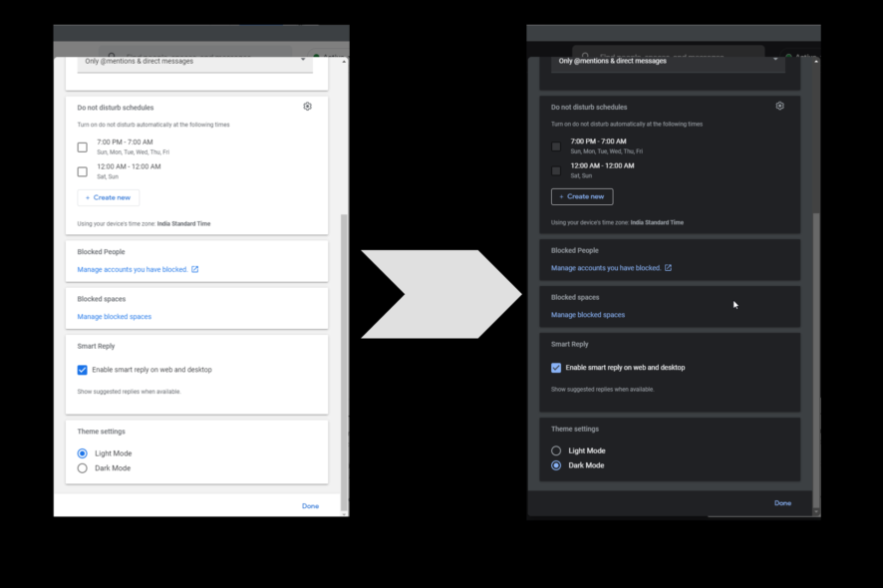The height and width of the screenshot is (588, 883).
Task: Click external link icon next to blocked accounts link
Action: (x=196, y=268)
